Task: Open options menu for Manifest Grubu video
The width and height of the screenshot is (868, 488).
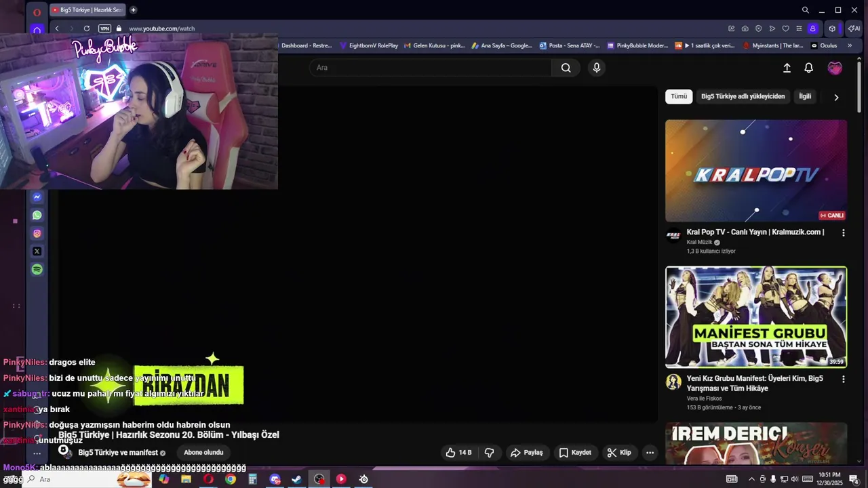Action: click(x=844, y=379)
